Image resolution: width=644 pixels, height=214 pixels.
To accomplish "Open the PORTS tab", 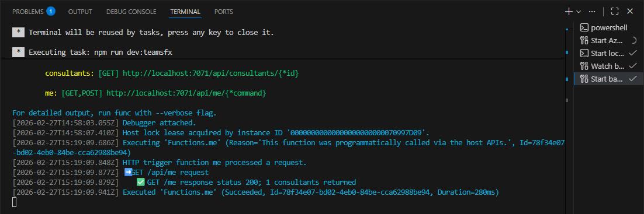I will 223,12.
